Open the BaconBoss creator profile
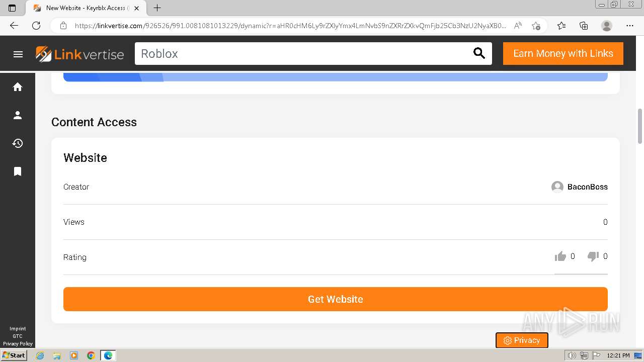This screenshot has height=362, width=644. (x=580, y=187)
